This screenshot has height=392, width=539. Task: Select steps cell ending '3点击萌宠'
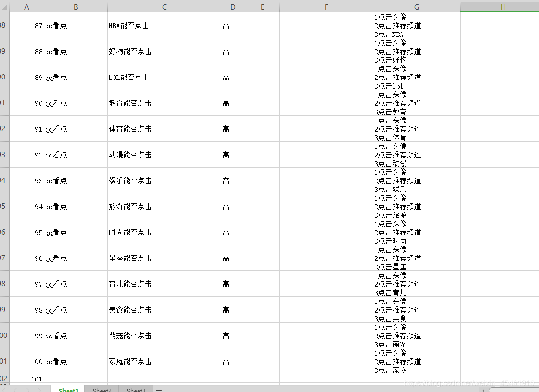[417, 336]
